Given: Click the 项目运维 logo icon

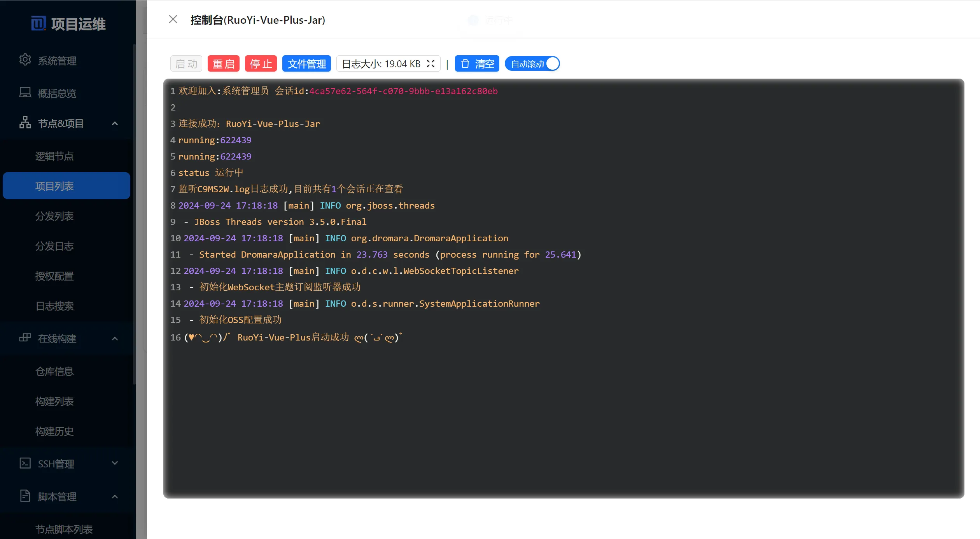Looking at the screenshot, I should point(38,23).
